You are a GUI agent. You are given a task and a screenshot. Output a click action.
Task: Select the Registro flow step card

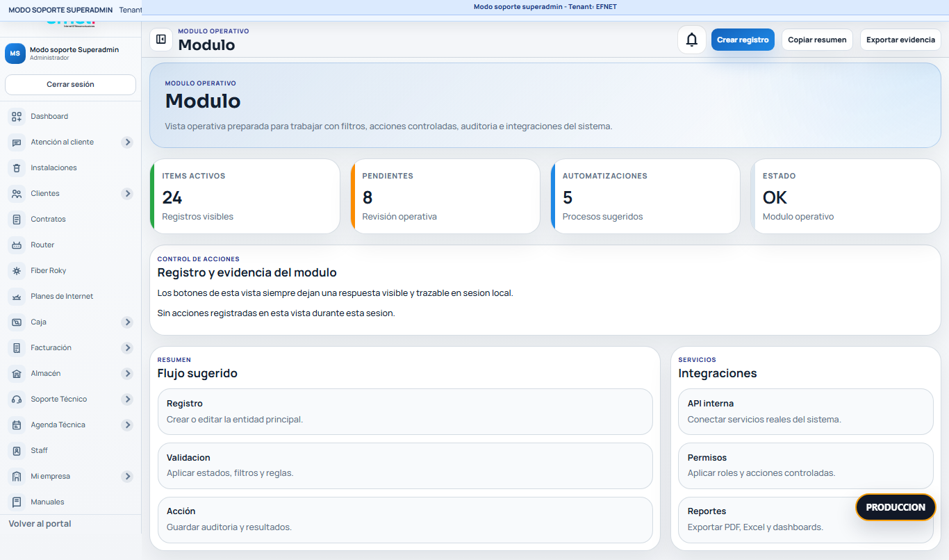click(x=405, y=412)
